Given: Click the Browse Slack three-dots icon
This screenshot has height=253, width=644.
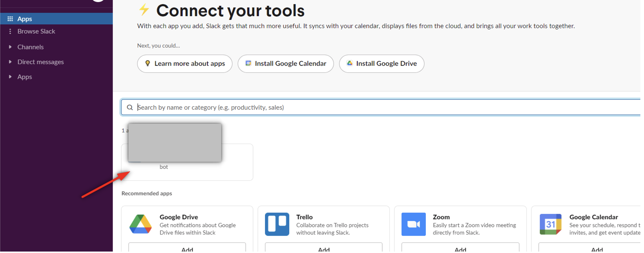Looking at the screenshot, I should coord(10,32).
